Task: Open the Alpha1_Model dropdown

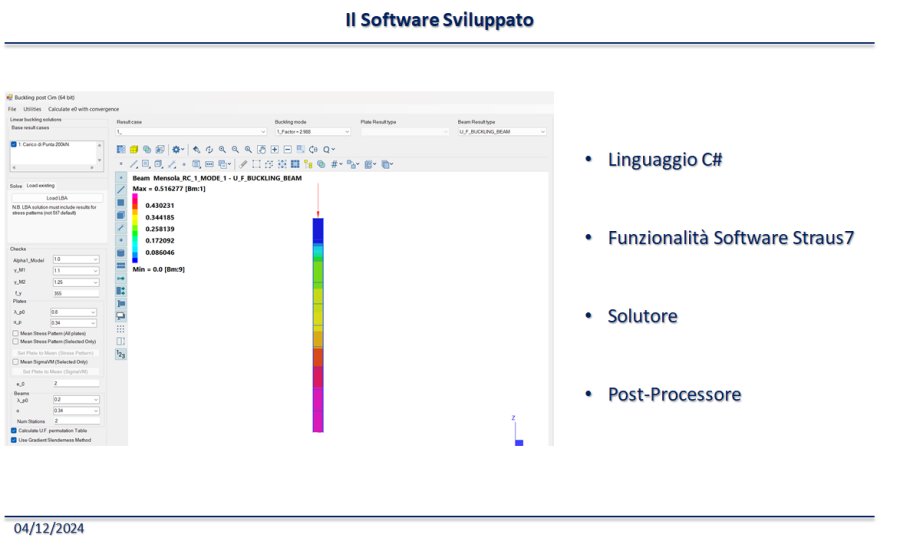Action: [x=75, y=259]
